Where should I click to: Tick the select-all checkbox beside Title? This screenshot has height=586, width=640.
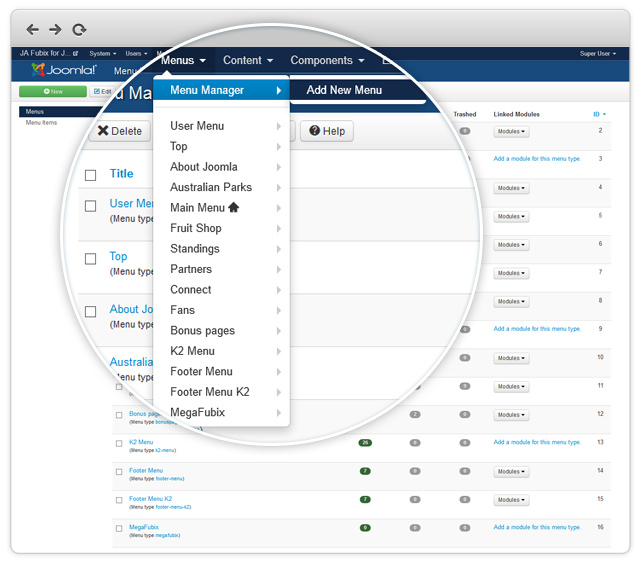[90, 175]
